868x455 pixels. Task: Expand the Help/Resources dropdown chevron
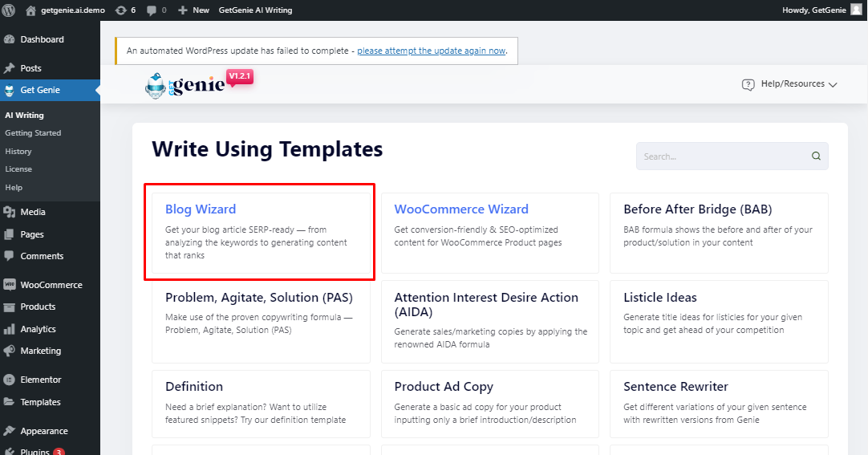tap(833, 85)
